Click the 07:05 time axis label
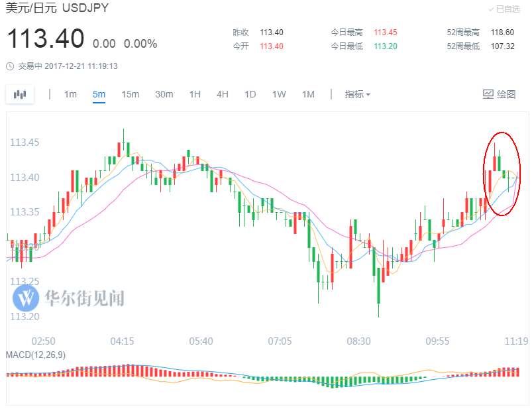The width and height of the screenshot is (532, 409). click(x=280, y=341)
